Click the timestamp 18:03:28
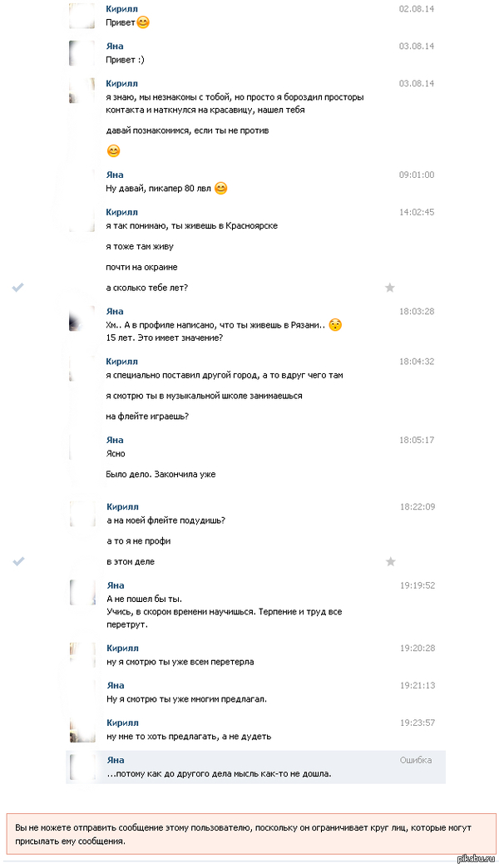The image size is (499, 868). coord(415,311)
